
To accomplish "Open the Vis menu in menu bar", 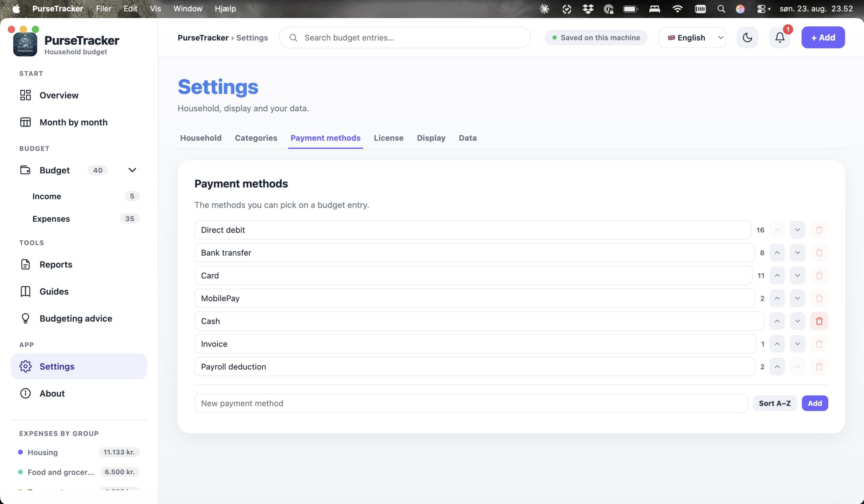I will pyautogui.click(x=155, y=8).
